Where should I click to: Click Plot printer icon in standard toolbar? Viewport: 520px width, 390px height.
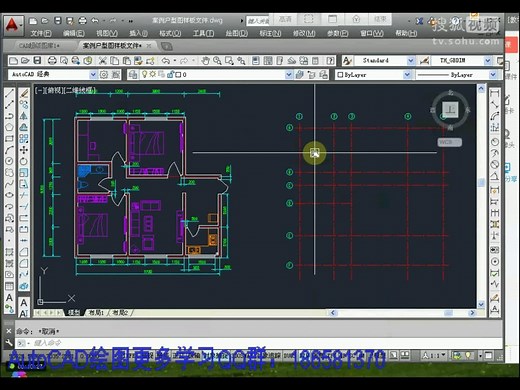point(52,60)
